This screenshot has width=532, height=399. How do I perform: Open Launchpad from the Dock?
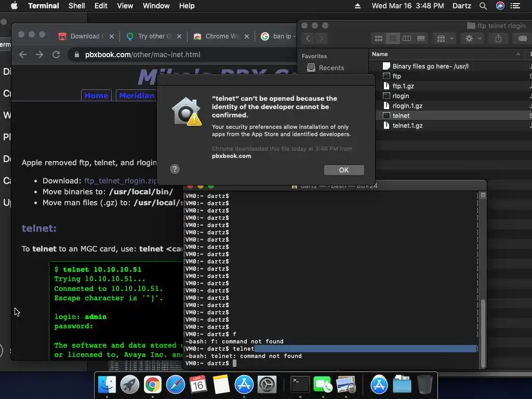[129, 384]
